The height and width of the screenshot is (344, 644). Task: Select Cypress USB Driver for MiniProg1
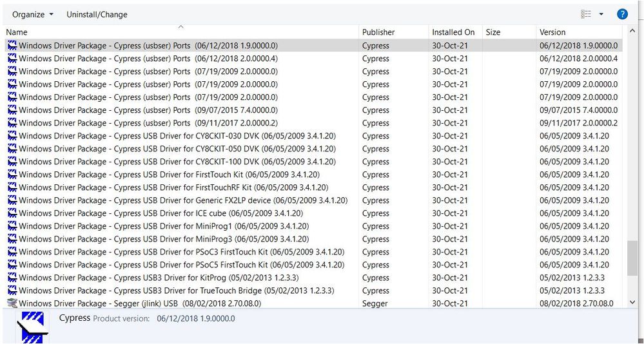(x=313, y=226)
